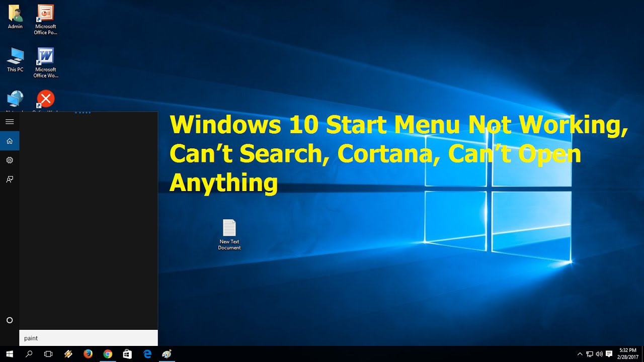Image resolution: width=644 pixels, height=362 pixels.
Task: Select the Search magnifier icon on the taskbar
Action: tap(29, 354)
